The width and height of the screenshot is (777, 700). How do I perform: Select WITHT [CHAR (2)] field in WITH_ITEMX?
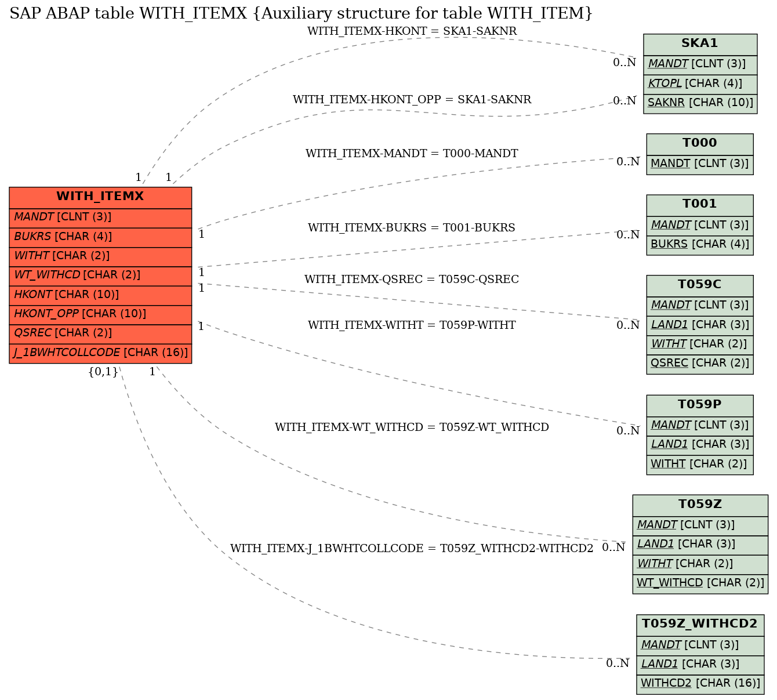coord(100,256)
